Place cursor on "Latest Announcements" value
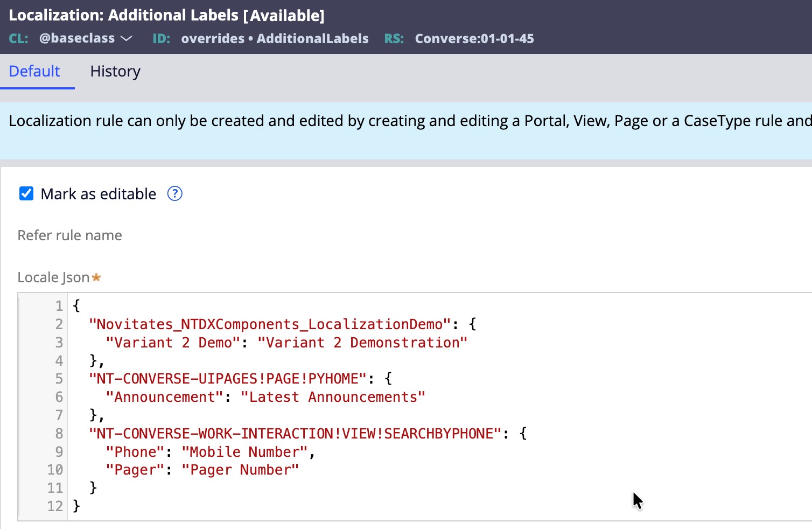 333,398
